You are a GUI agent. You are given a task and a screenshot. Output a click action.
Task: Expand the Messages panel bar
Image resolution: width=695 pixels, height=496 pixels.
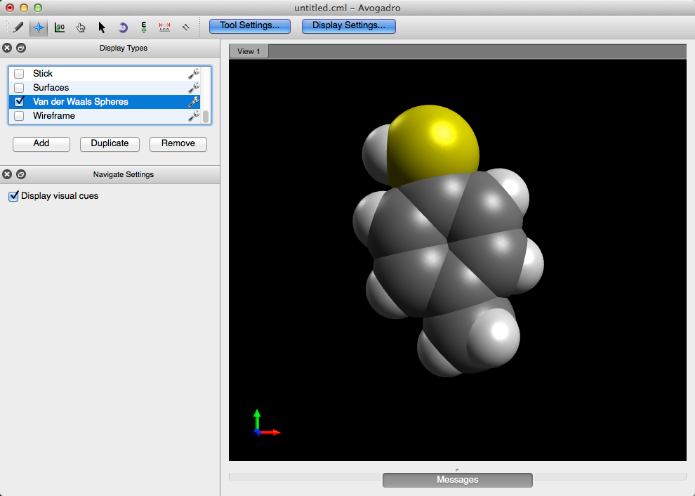[x=457, y=480]
